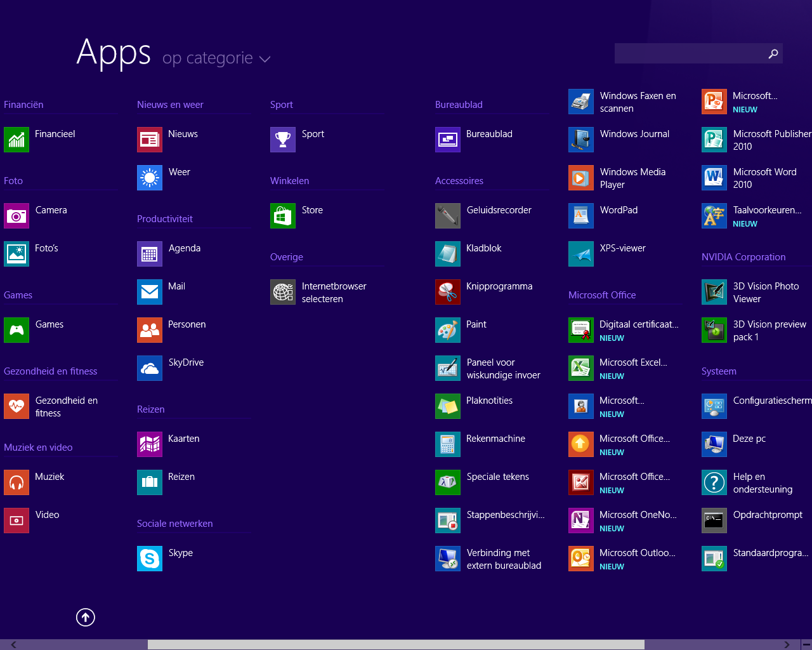The image size is (812, 650).
Task: Open Stappenbeschrijvingsrecorder icon
Action: click(x=448, y=521)
